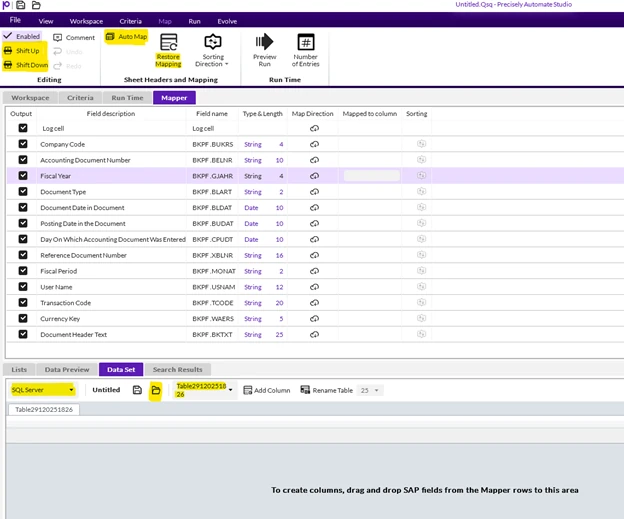Open Number of Entries
Screen dimensions: 624x519
305,50
